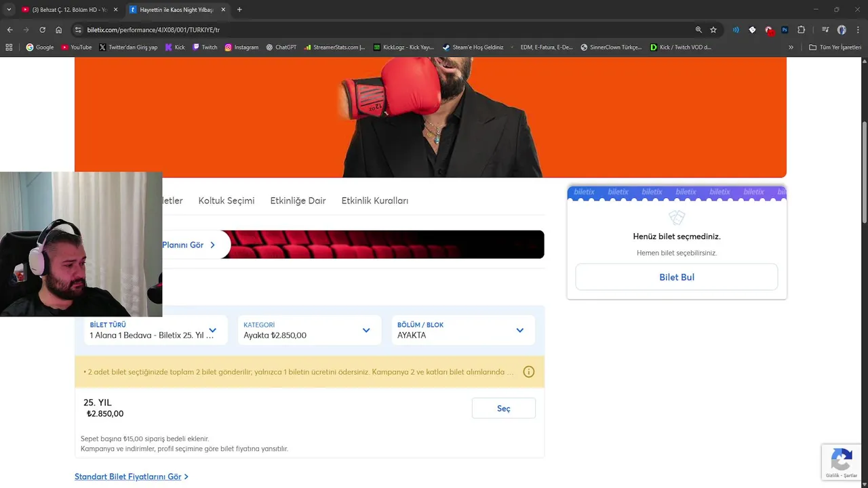Open the Kick / Twitch VOD bookmark
Viewport: 868px width, 488px height.
(681, 47)
